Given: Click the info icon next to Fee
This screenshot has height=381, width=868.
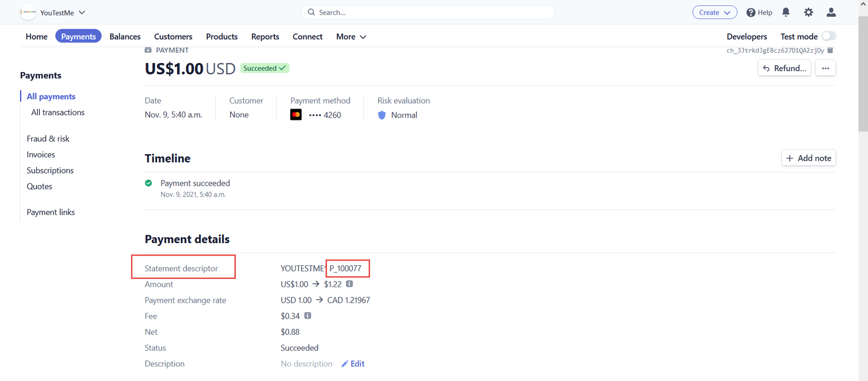Looking at the screenshot, I should (x=308, y=316).
